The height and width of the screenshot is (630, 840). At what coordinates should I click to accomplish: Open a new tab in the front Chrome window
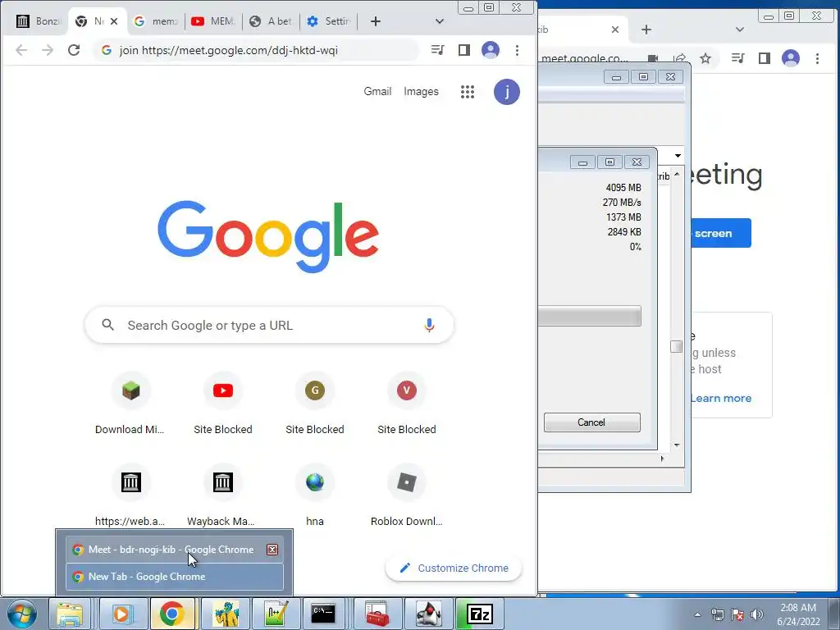point(376,21)
